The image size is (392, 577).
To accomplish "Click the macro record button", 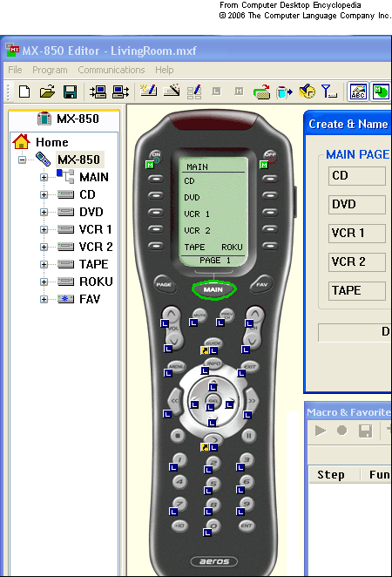I will 342,431.
